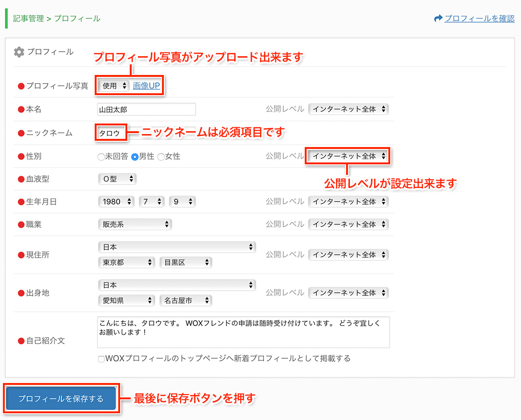Open the 東京都 prefecture dropdown
The image size is (521, 420).
point(126,262)
